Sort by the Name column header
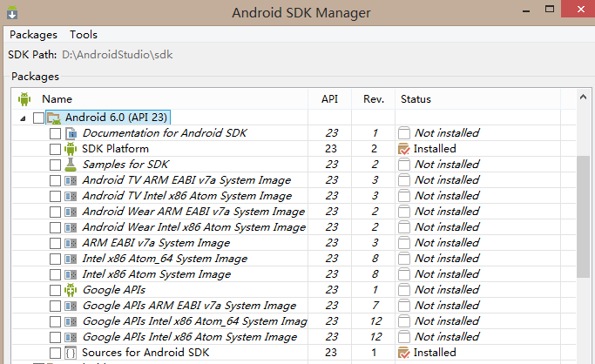The width and height of the screenshot is (595, 364). [57, 99]
